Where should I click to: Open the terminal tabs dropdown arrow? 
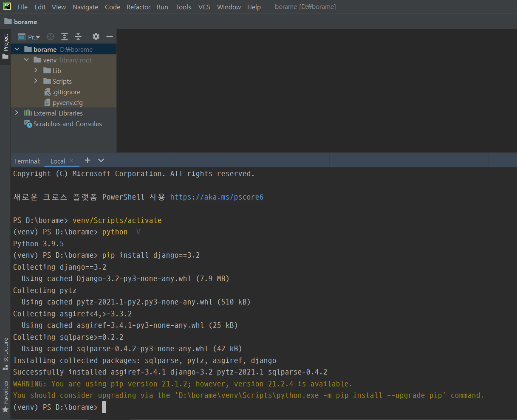point(101,160)
